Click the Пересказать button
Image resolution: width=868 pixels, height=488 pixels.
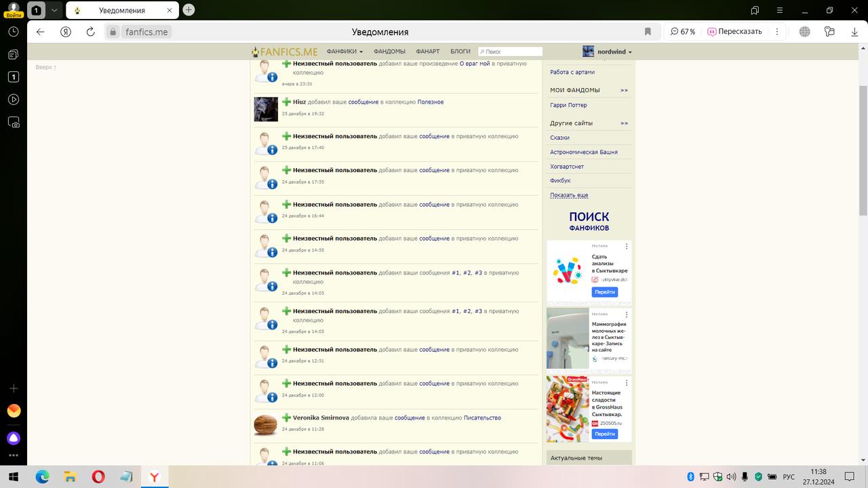pos(734,32)
